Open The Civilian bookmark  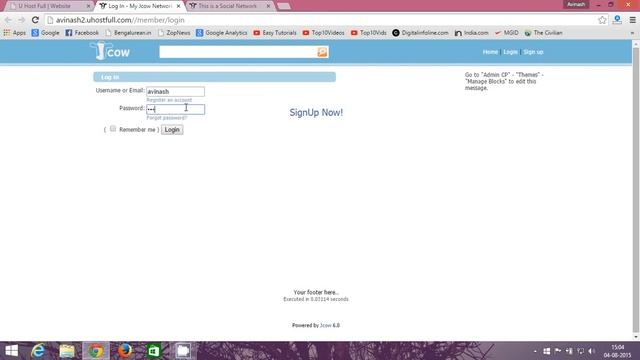[543, 33]
